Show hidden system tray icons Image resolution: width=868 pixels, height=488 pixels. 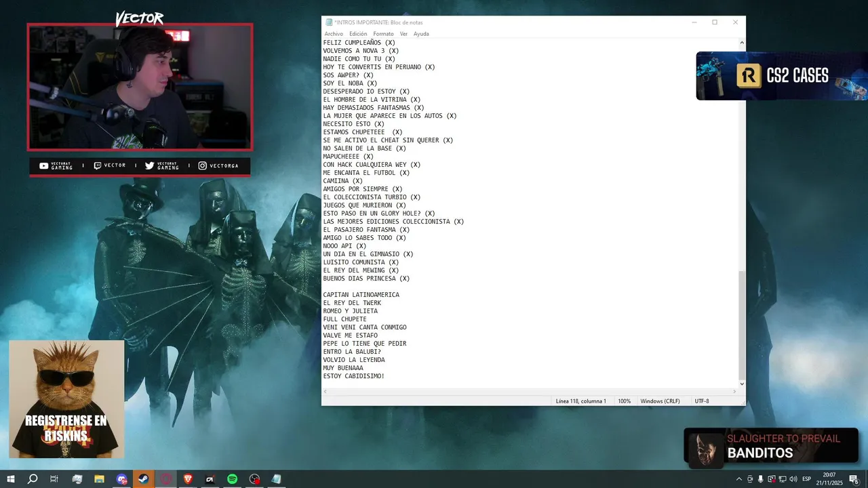pos(738,479)
